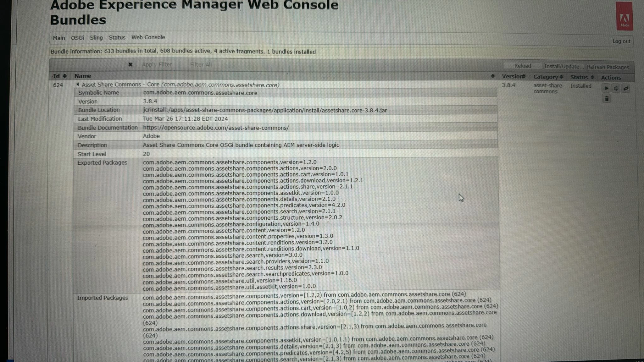Click Log out link
Viewport: 644px width, 362px height.
point(621,41)
